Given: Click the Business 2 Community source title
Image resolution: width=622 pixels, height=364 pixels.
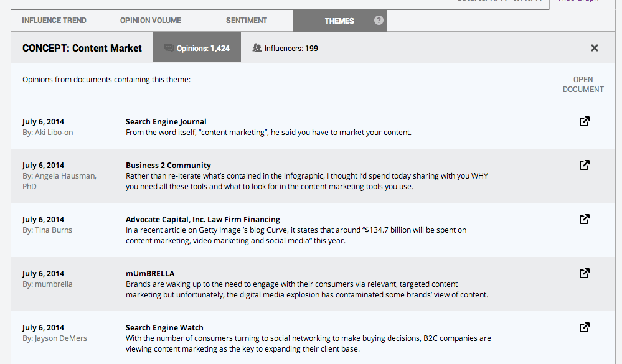Looking at the screenshot, I should tap(168, 165).
